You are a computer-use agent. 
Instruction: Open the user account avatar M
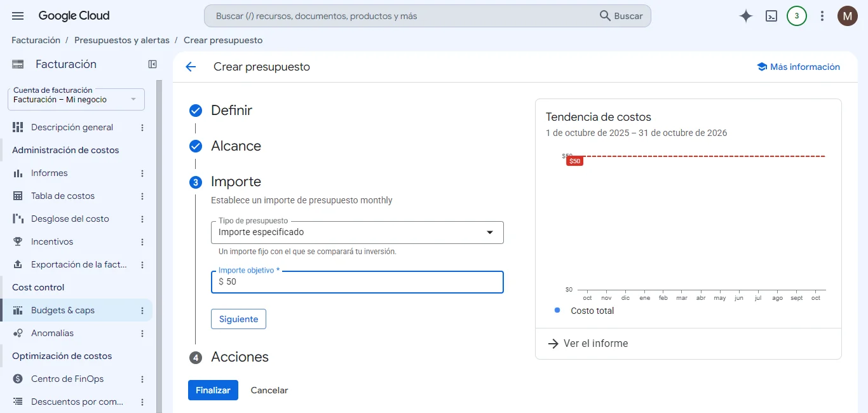click(x=848, y=16)
